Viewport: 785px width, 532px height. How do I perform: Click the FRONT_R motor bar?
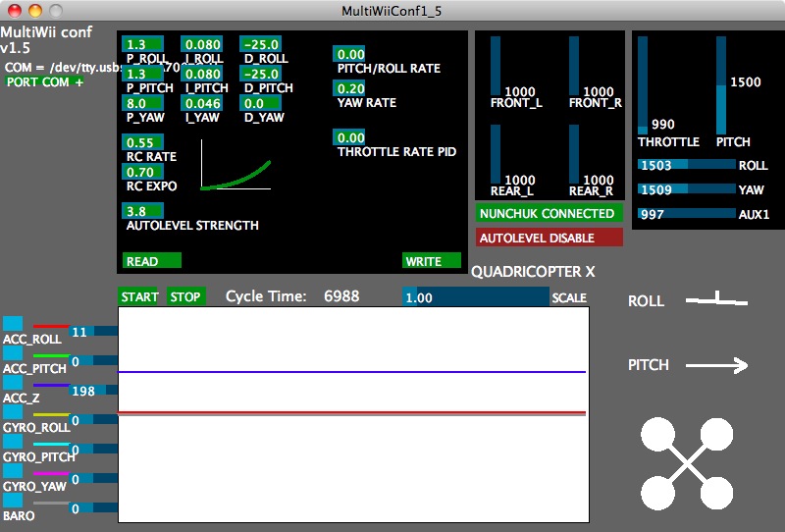coord(574,66)
